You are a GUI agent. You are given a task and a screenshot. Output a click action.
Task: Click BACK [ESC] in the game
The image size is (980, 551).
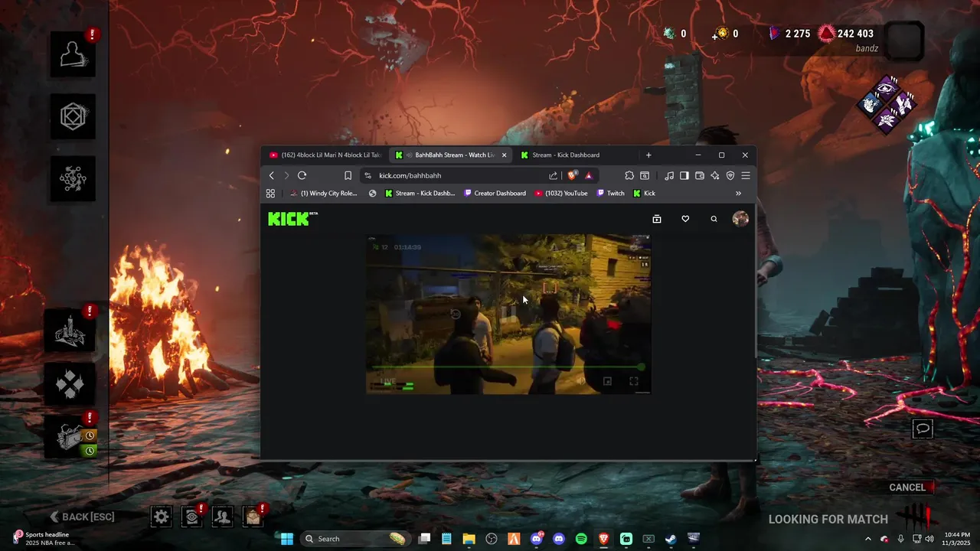[x=82, y=517]
